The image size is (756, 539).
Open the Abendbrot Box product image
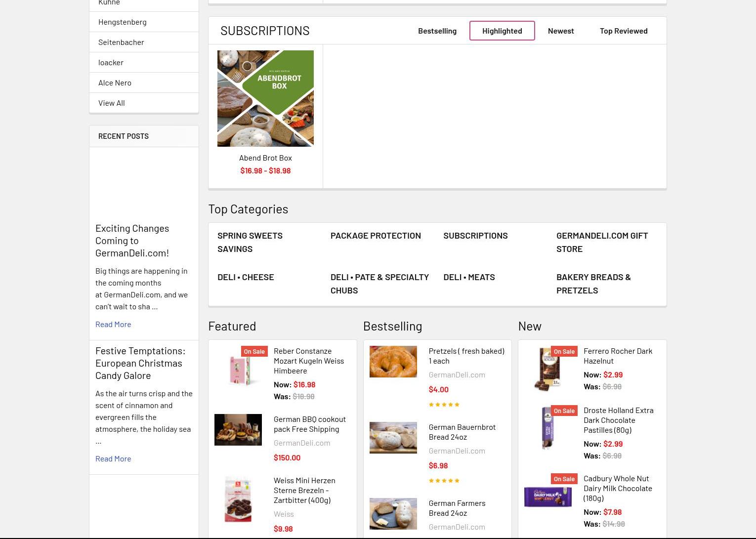[x=265, y=98]
